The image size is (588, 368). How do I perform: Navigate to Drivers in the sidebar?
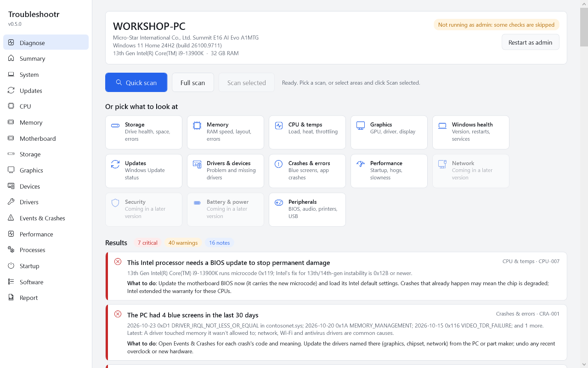[46, 202]
